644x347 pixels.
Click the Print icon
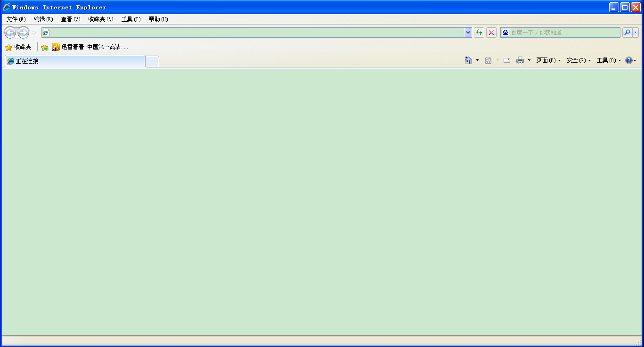coord(520,60)
